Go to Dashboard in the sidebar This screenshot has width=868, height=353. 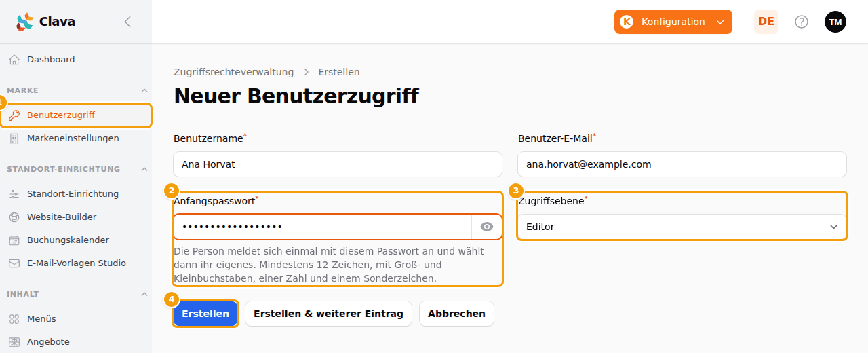point(76,60)
